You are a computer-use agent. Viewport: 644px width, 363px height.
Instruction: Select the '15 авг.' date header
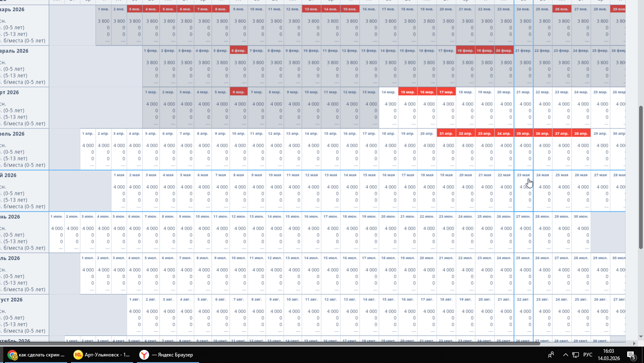click(388, 299)
